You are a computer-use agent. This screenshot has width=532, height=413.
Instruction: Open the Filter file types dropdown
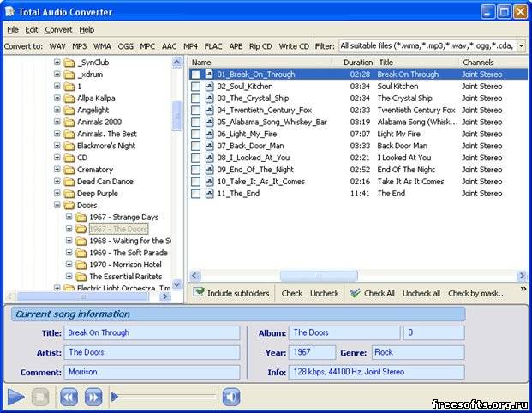coord(521,45)
